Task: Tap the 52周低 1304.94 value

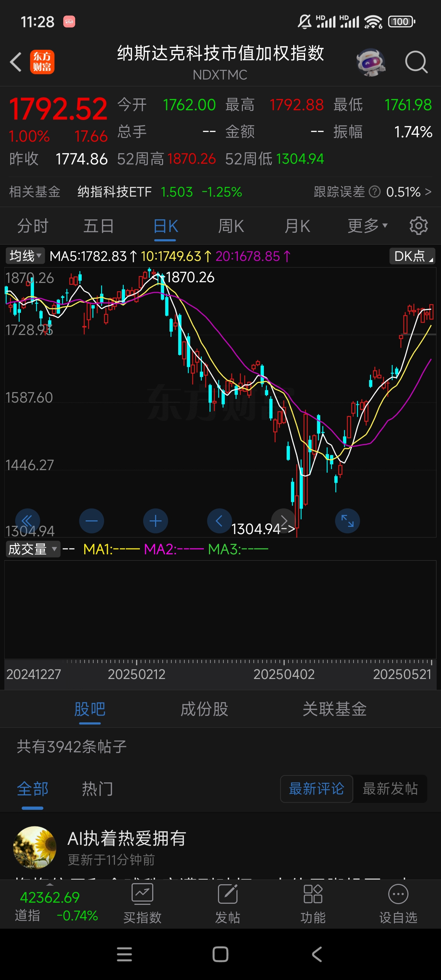Action: pyautogui.click(x=300, y=159)
